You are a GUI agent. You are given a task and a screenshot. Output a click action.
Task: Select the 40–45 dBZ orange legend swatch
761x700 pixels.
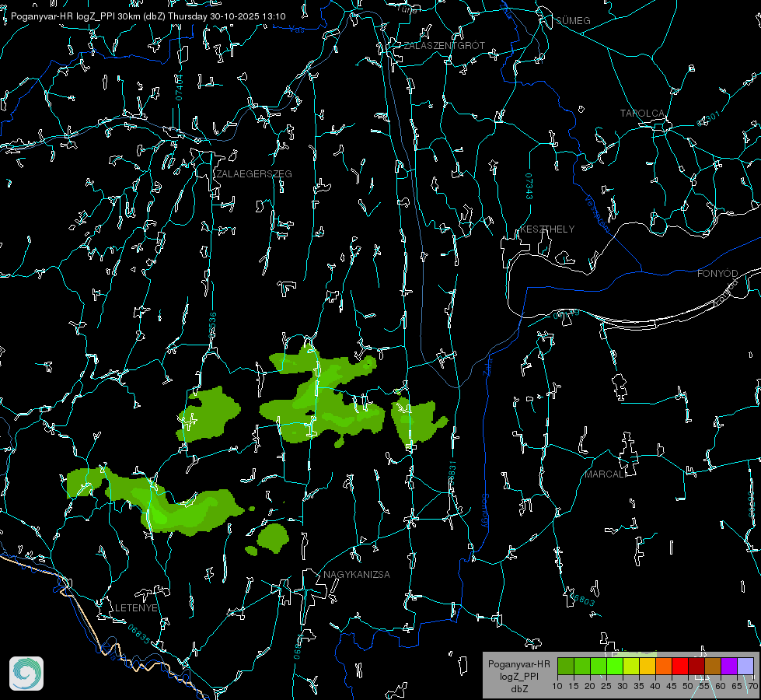[664, 666]
